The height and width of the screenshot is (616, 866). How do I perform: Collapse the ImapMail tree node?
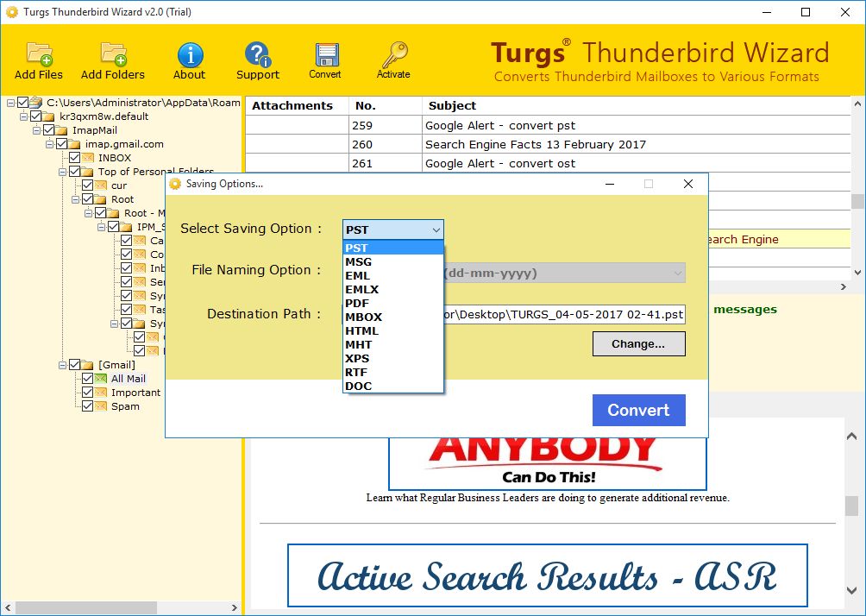(x=36, y=130)
